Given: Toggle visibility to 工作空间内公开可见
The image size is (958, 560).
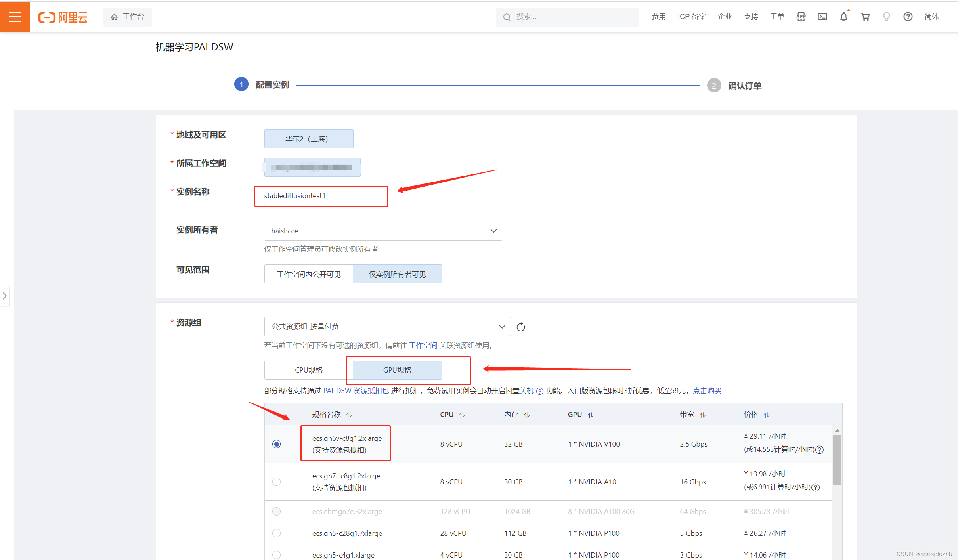Looking at the screenshot, I should coord(308,274).
